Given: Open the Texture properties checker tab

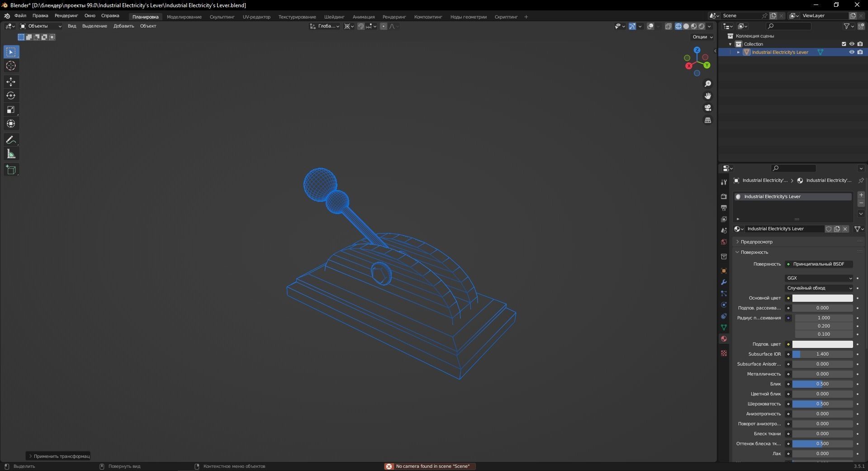Looking at the screenshot, I should tap(724, 353).
